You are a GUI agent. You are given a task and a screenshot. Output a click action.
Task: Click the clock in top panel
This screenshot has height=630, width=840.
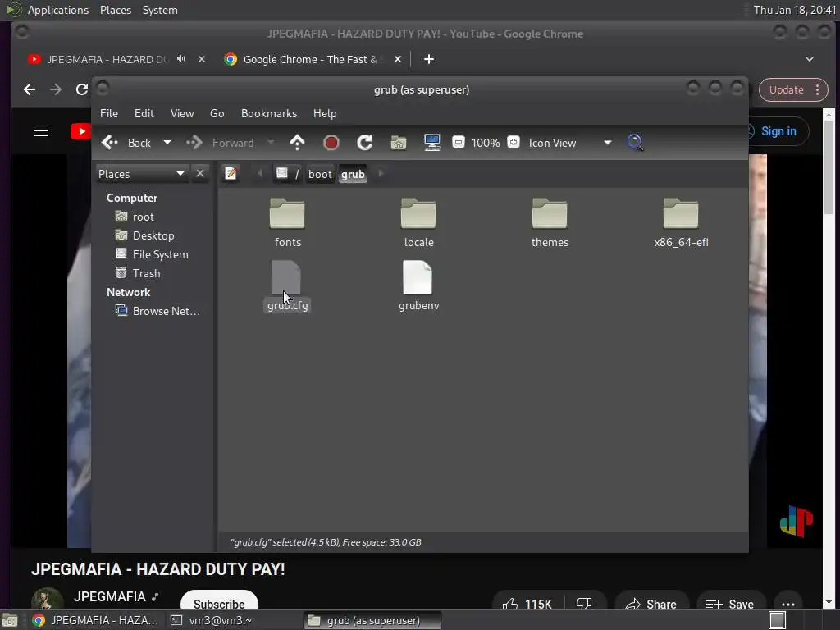tap(794, 10)
